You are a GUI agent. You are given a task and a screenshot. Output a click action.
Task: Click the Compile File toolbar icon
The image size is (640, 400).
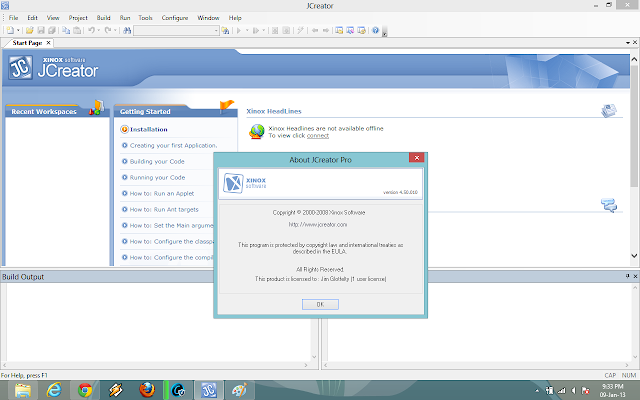click(286, 30)
